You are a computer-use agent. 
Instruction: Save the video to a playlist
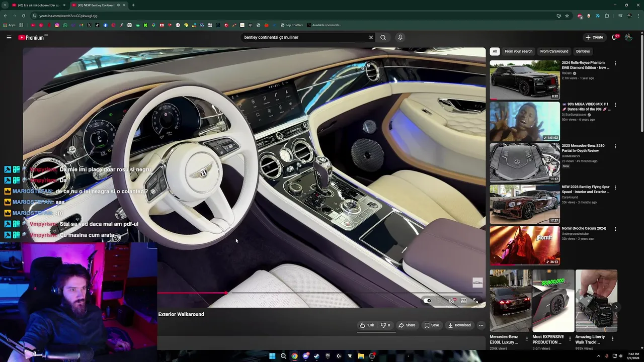[432, 325]
